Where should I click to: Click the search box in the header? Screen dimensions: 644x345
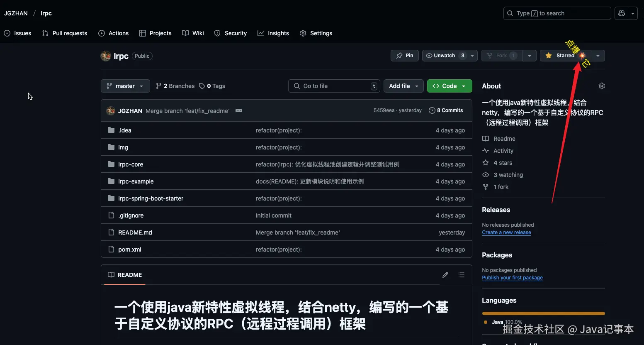tap(557, 13)
